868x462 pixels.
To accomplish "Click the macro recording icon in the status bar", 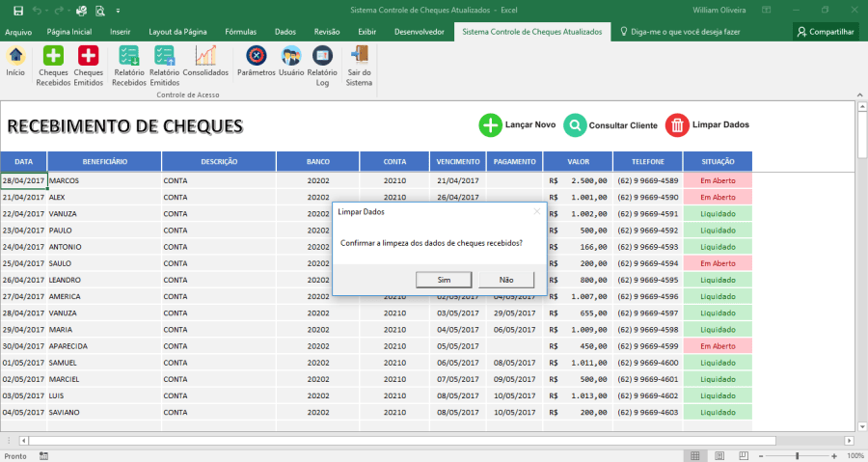I will [43, 456].
